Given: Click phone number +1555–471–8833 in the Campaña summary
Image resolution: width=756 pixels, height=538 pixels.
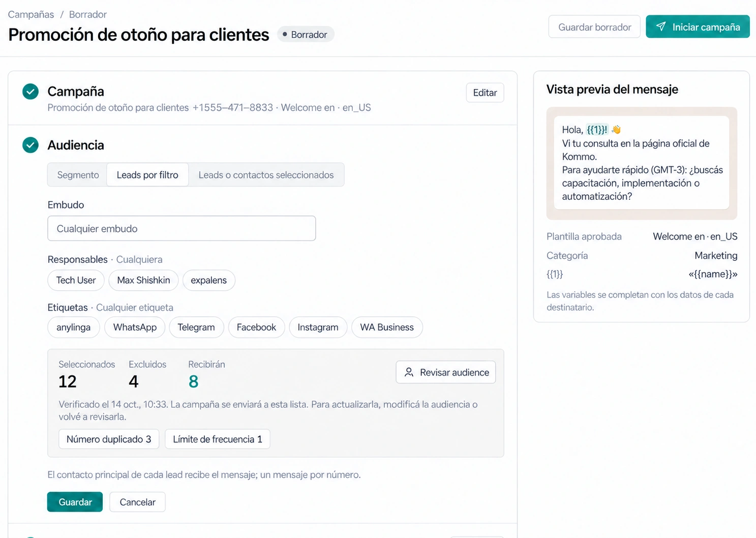Looking at the screenshot, I should pos(233,107).
